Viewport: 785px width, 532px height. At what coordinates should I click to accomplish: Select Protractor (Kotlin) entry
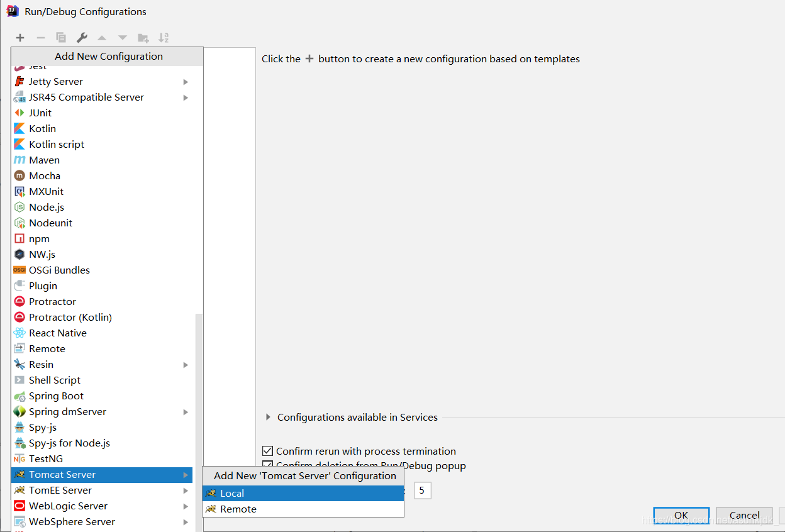(x=102, y=318)
